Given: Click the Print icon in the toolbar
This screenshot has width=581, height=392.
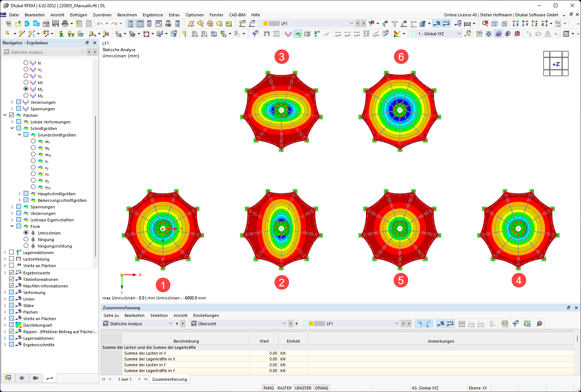Looking at the screenshot, I should click(x=65, y=24).
